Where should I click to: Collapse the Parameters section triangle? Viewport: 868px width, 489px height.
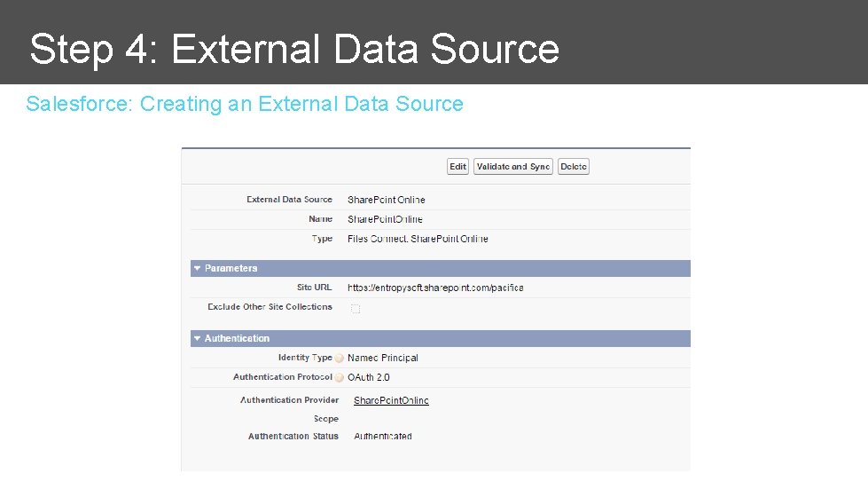pyautogui.click(x=197, y=268)
